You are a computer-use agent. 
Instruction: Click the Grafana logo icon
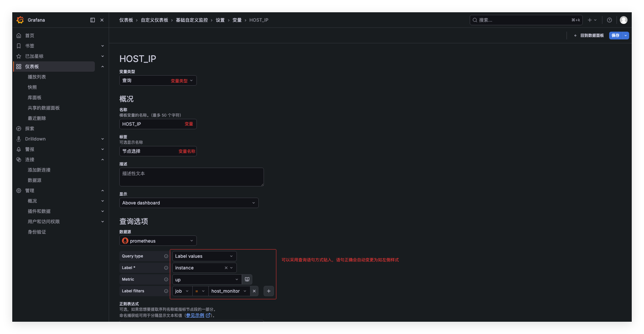point(20,20)
